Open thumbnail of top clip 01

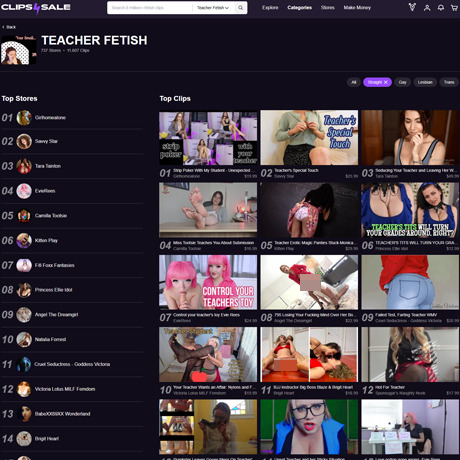coord(208,138)
